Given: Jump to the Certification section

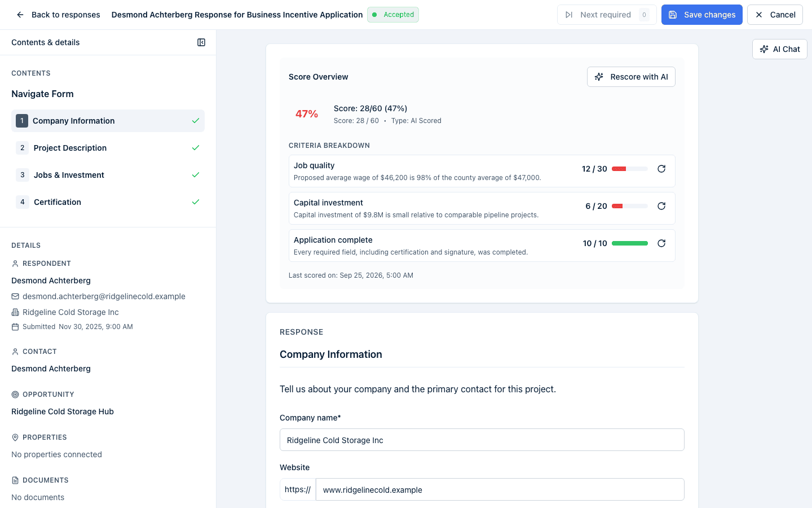Looking at the screenshot, I should (108, 202).
